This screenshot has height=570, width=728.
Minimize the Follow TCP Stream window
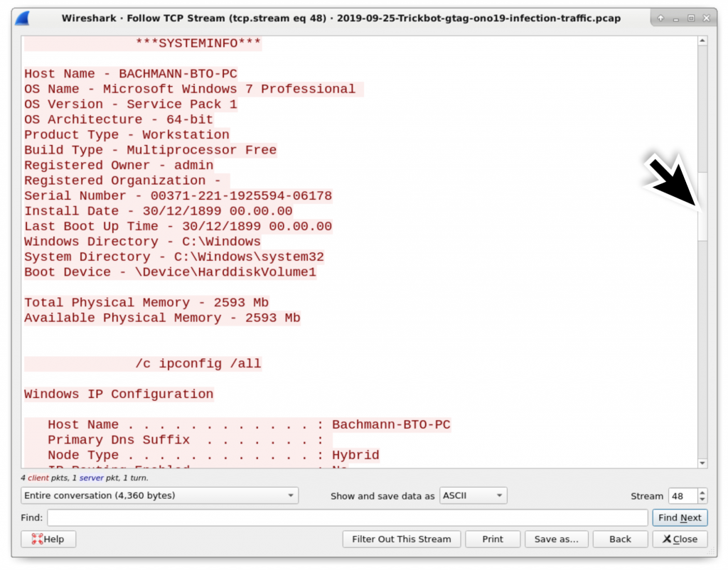(676, 18)
